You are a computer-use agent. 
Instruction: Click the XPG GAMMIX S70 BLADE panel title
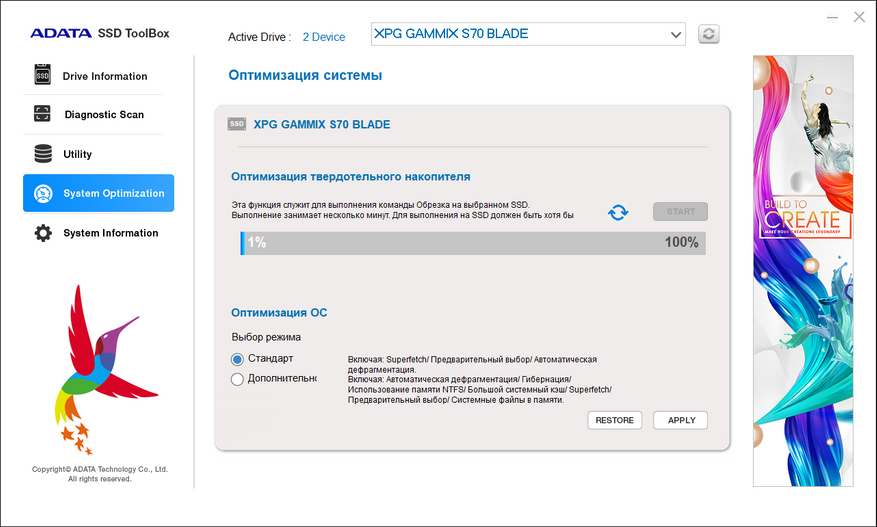[x=322, y=125]
